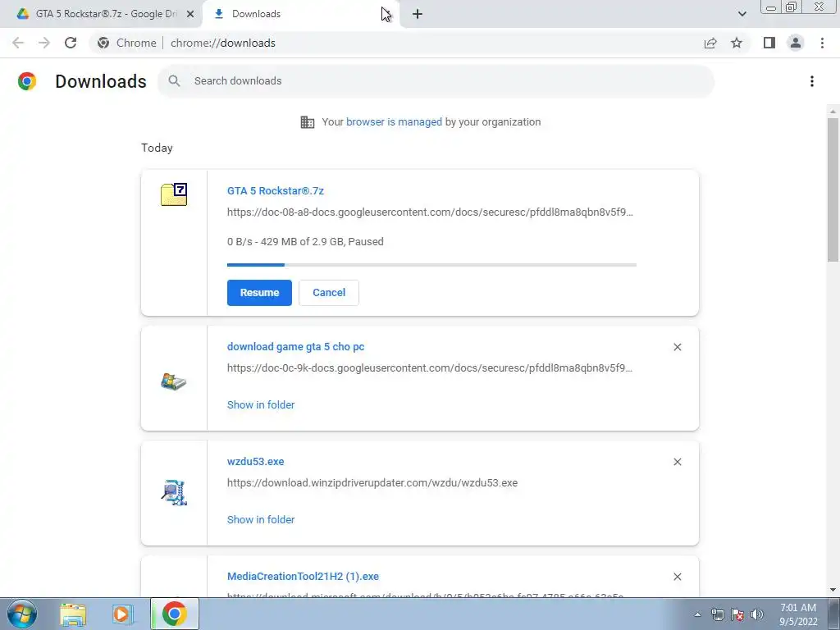
Task: Open the Action Center flag icon
Action: 737,614
